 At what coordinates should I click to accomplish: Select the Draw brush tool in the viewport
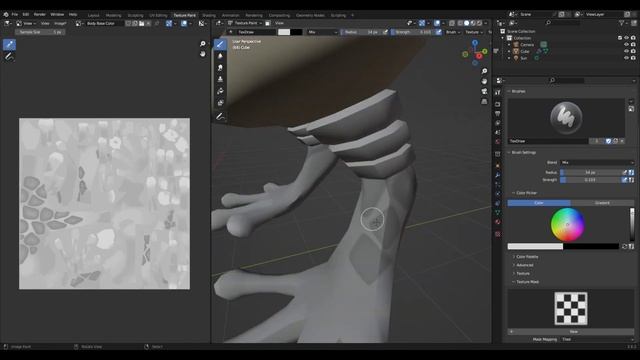[220, 44]
